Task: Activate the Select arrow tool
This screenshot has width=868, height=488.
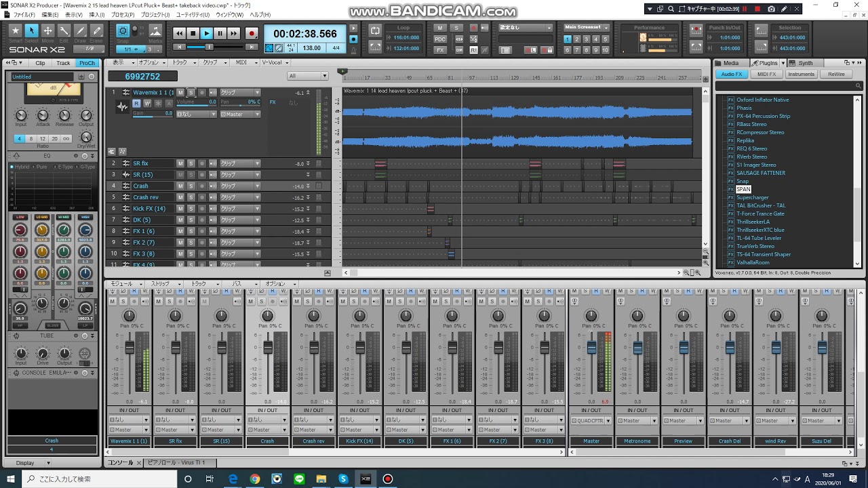Action: point(32,31)
